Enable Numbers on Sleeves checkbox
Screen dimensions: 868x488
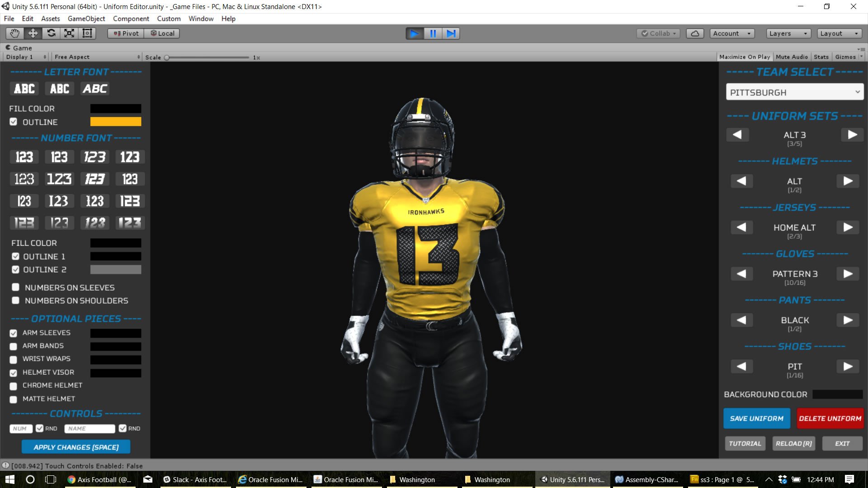point(16,287)
